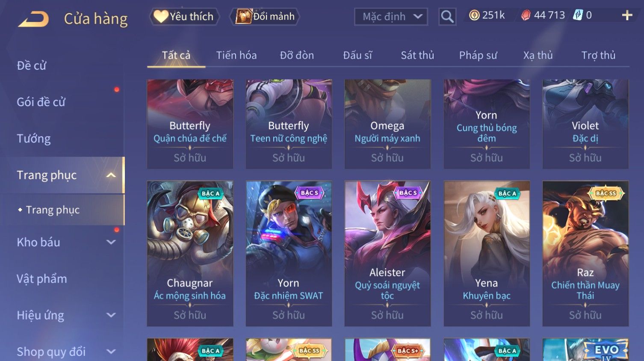Select Aleister Quỷ soái nguyệt tộc skin
The height and width of the screenshot is (361, 644).
coord(387,254)
